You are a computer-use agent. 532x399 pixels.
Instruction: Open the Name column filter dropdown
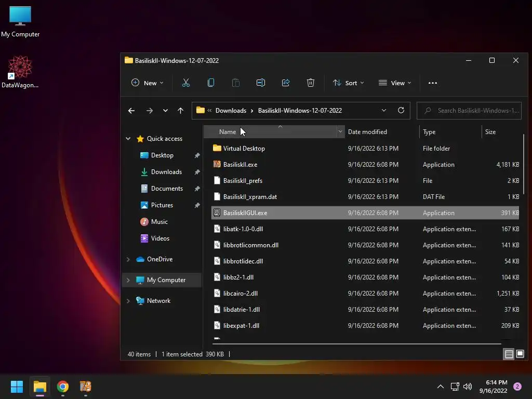coord(340,131)
